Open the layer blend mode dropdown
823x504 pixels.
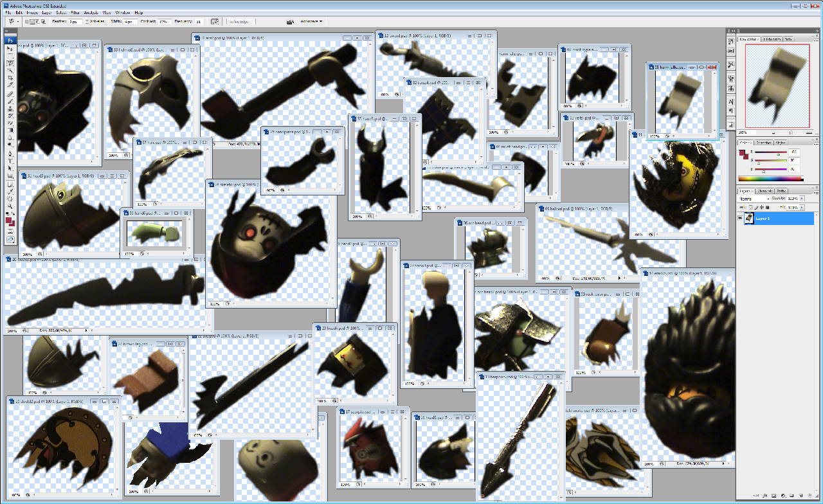754,199
